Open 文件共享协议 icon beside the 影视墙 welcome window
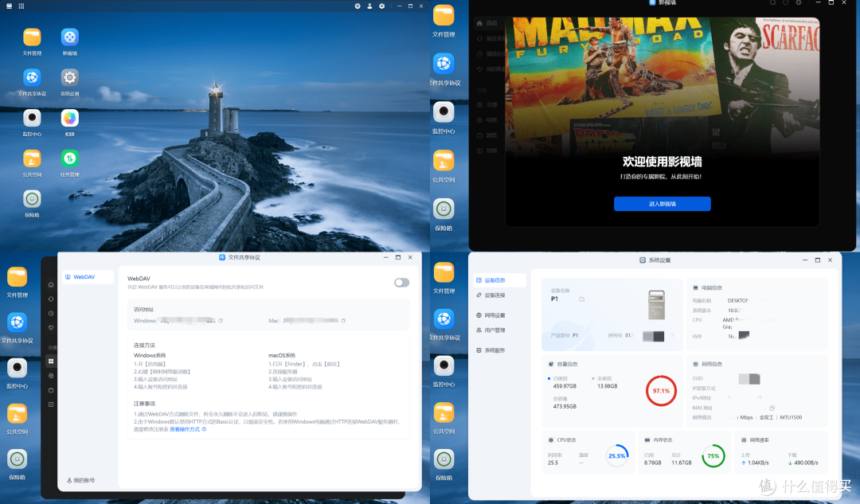 pyautogui.click(x=444, y=64)
